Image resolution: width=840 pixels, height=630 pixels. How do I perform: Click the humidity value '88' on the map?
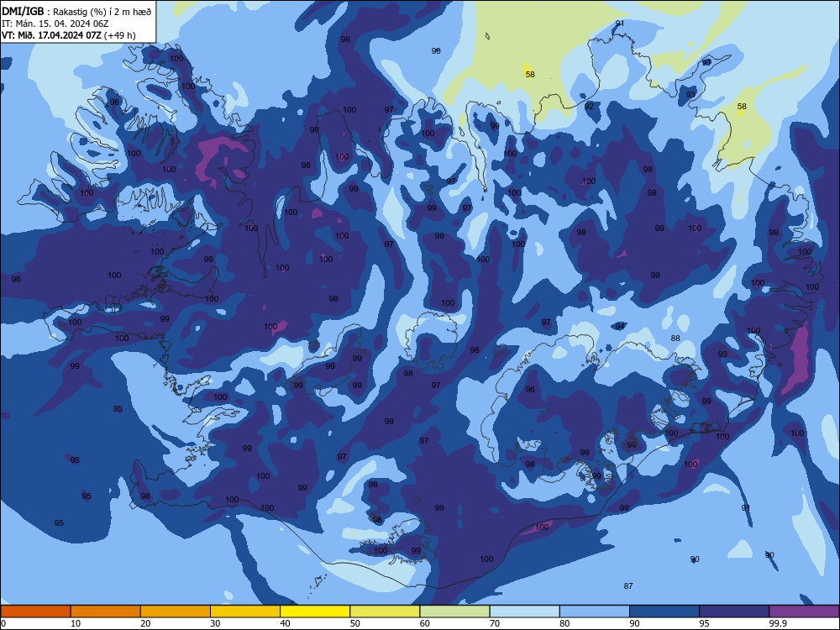click(675, 338)
